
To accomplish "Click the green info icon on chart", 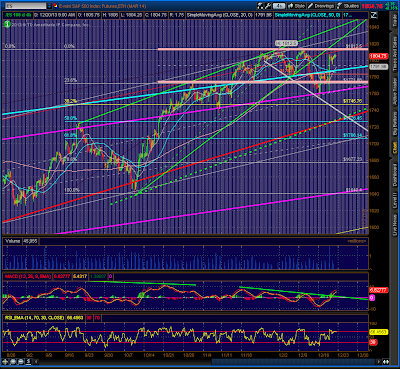I will 7,24.
